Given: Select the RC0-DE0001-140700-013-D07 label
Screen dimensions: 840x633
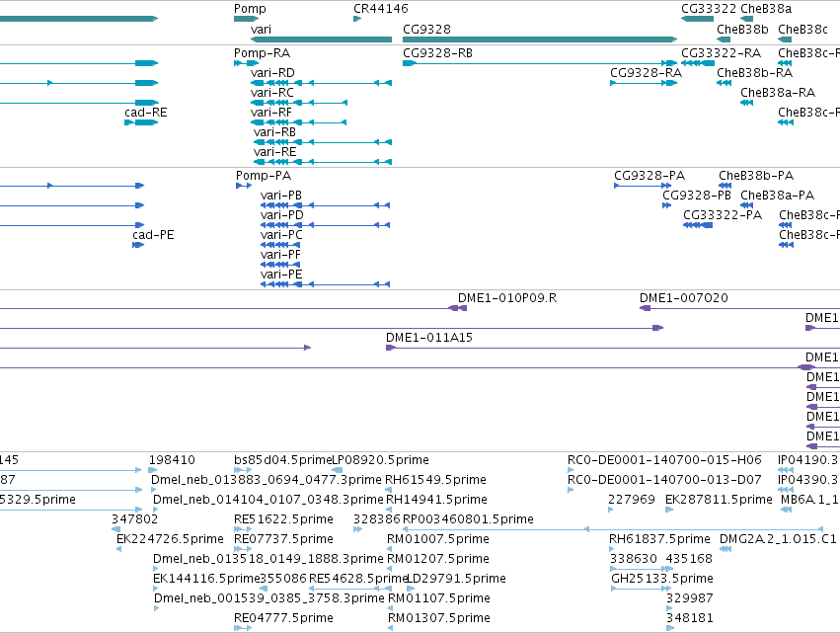Looking at the screenshot, I should click(x=664, y=480).
